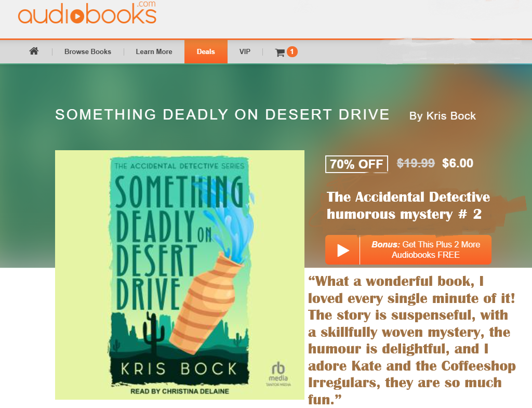Click the struck-through $19.99 price

point(416,163)
